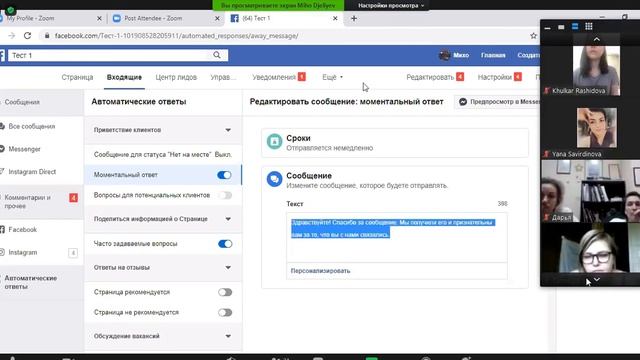Select Автоматические ответы in sidebar
Screen dimensions: 640x360
pos(31,282)
